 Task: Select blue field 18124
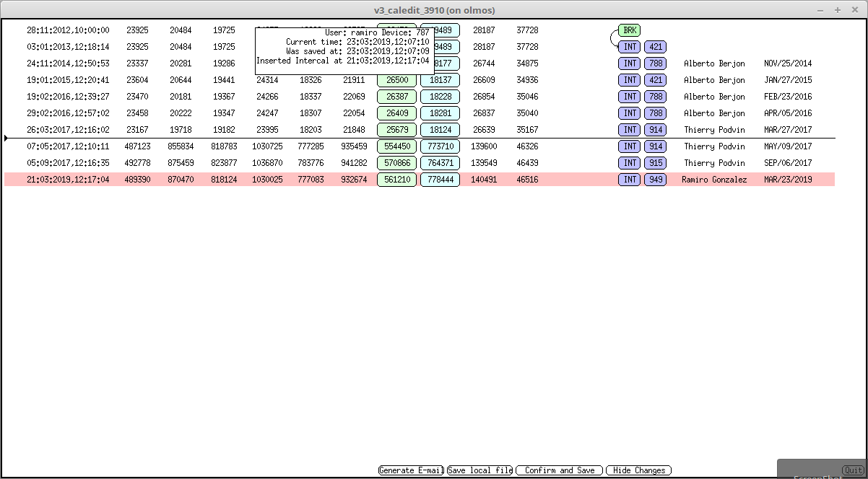(440, 130)
